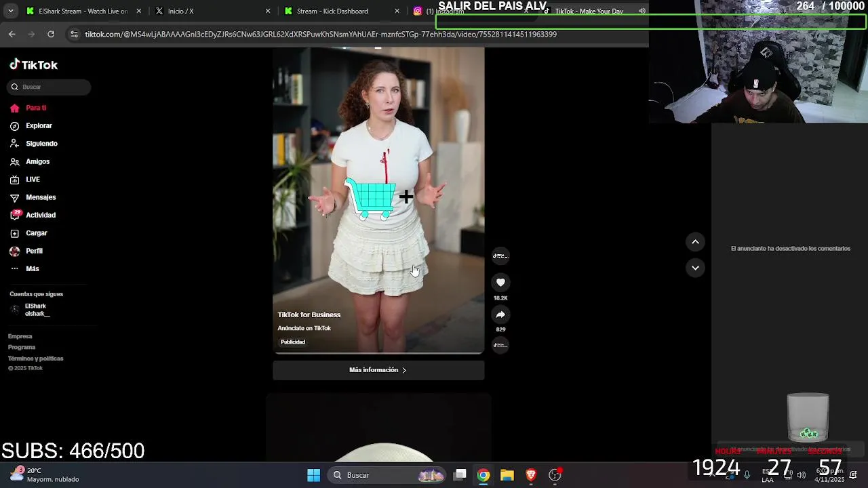Click the Windows taskbar Buscar search box

click(x=387, y=475)
